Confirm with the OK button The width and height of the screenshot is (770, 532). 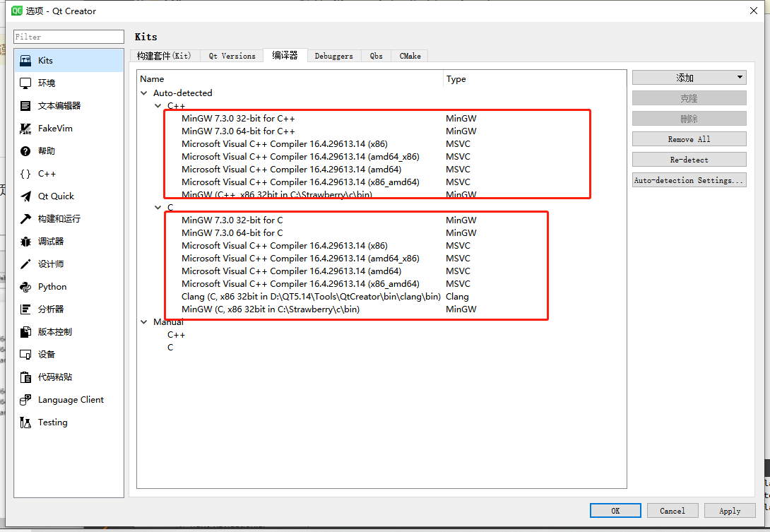(615, 511)
